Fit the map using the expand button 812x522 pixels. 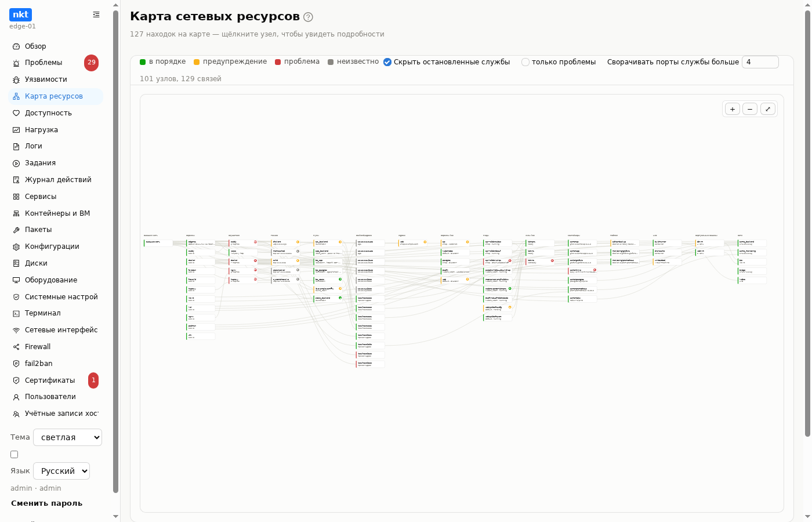tap(768, 109)
